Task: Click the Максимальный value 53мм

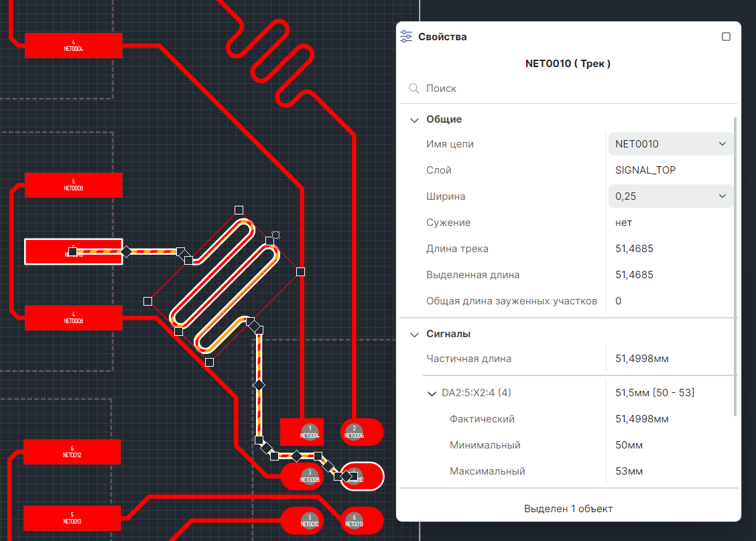Action: pos(629,471)
